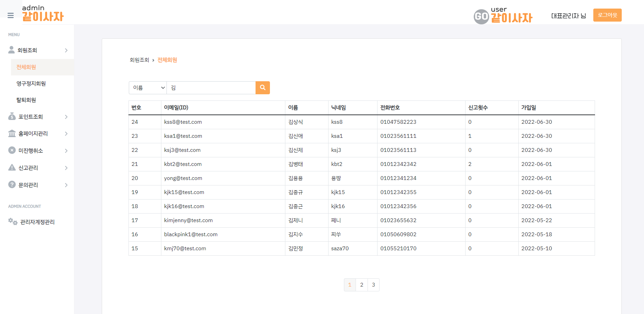Screen dimensions: 644x314
Task: Click the 관리자계정관리 gears icon
Action: click(x=13, y=221)
